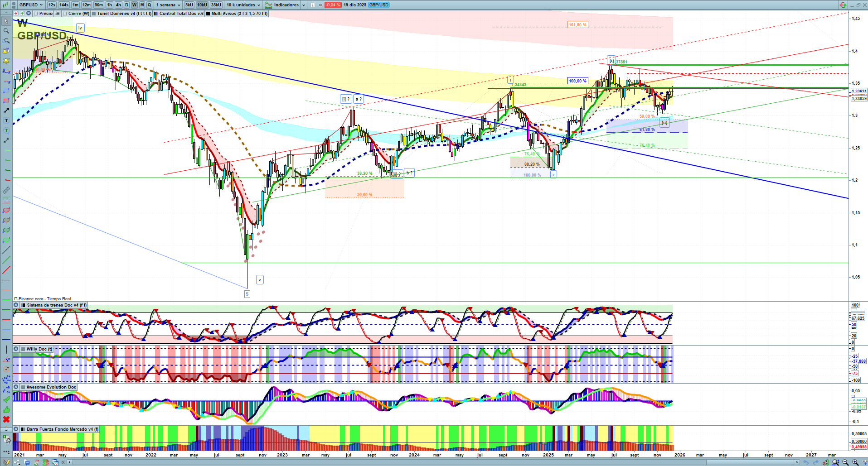Click the GBP/USD blue label button

pyautogui.click(x=379, y=5)
